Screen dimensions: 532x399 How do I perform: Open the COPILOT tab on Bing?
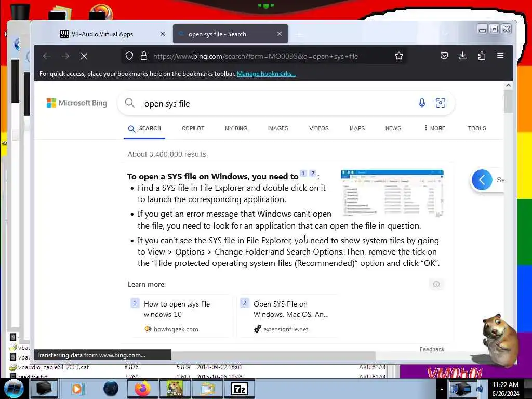[193, 129]
